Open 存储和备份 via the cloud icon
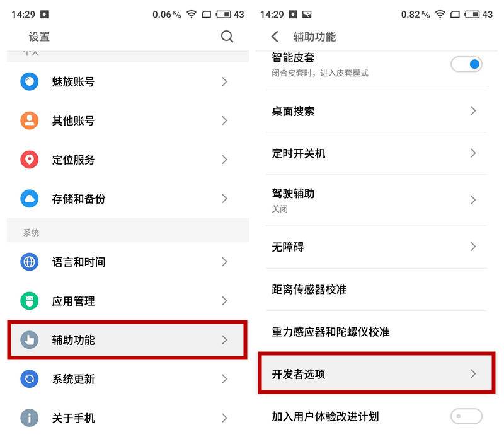 (29, 199)
